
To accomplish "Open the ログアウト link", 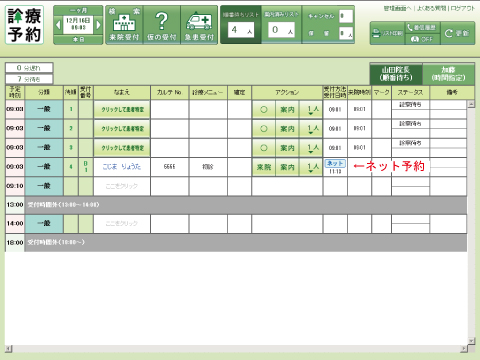I will click(x=463, y=8).
